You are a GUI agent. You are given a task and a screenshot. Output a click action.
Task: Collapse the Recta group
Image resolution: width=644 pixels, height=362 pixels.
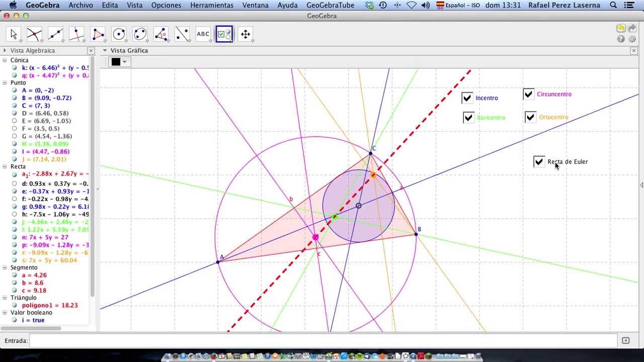click(x=5, y=166)
